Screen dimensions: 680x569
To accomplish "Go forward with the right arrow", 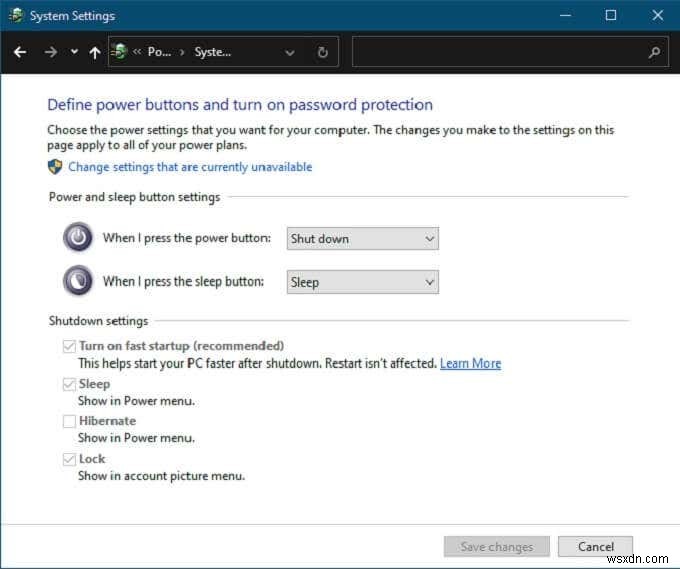I will pos(51,52).
